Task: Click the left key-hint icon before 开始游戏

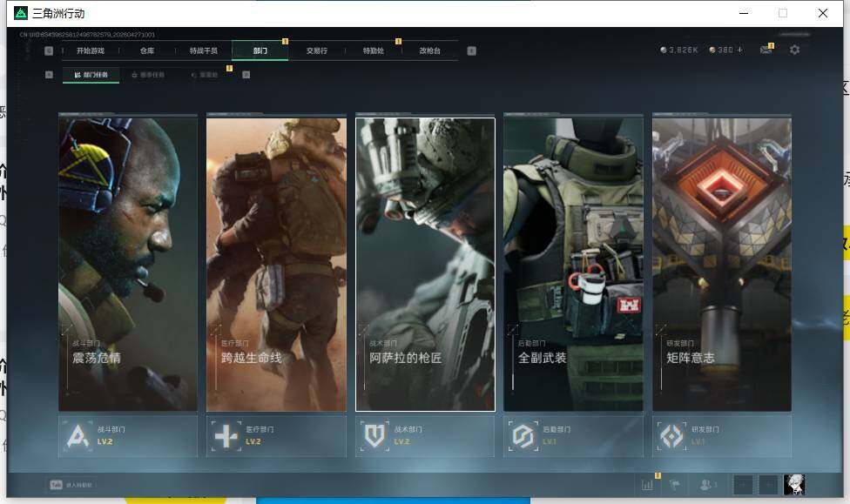Action: 49,50
